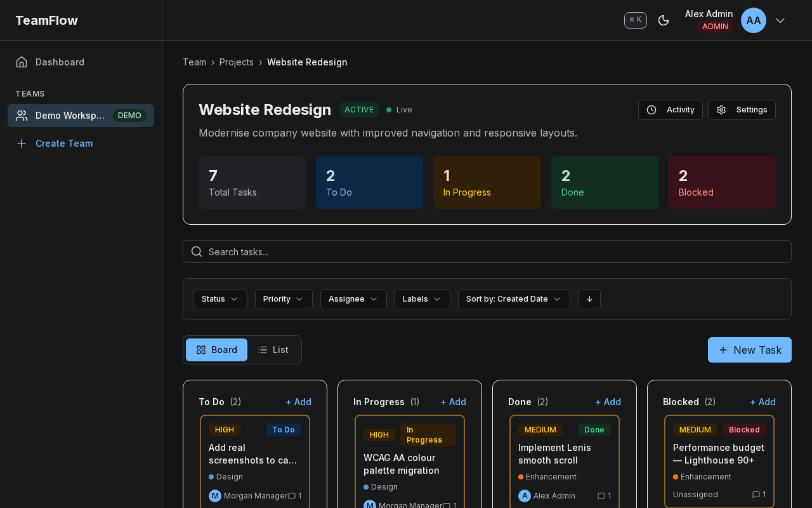Open the Sort by Created Date dropdown

point(514,299)
